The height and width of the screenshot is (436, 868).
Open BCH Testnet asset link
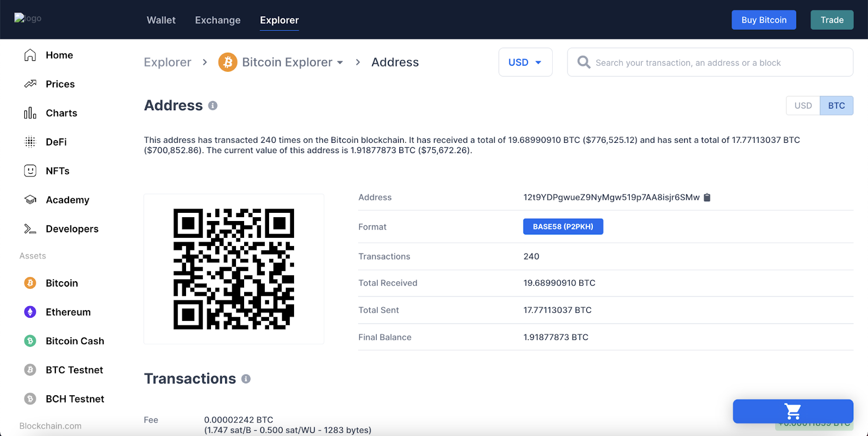coord(75,399)
